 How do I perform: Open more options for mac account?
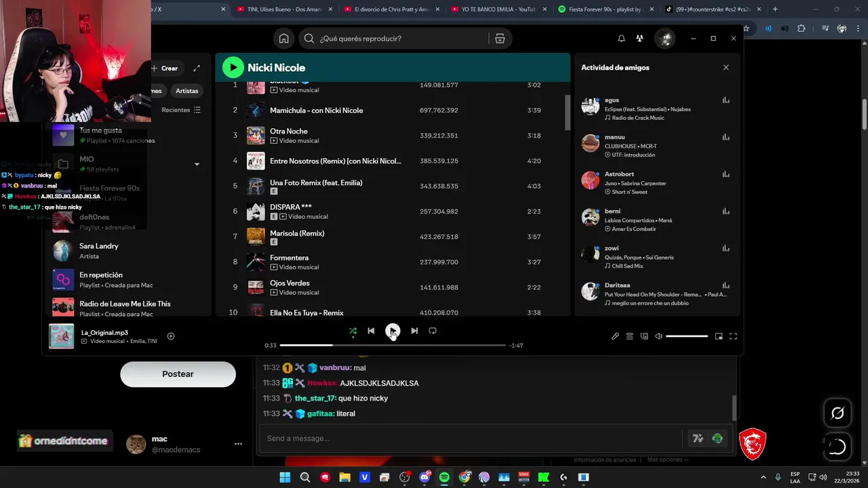[x=238, y=444]
